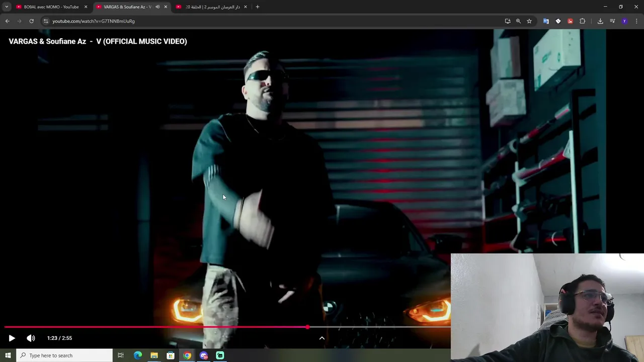The image size is (644, 362).
Task: Reload the YouTube page
Action: (31, 21)
